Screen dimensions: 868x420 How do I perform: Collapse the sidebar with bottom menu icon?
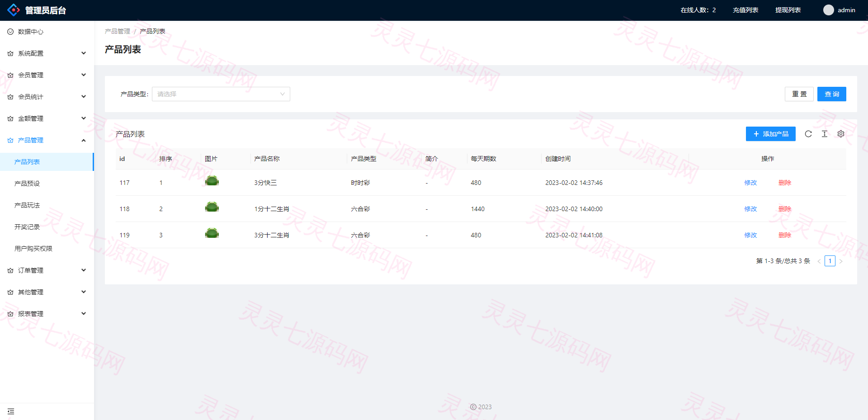click(x=11, y=411)
